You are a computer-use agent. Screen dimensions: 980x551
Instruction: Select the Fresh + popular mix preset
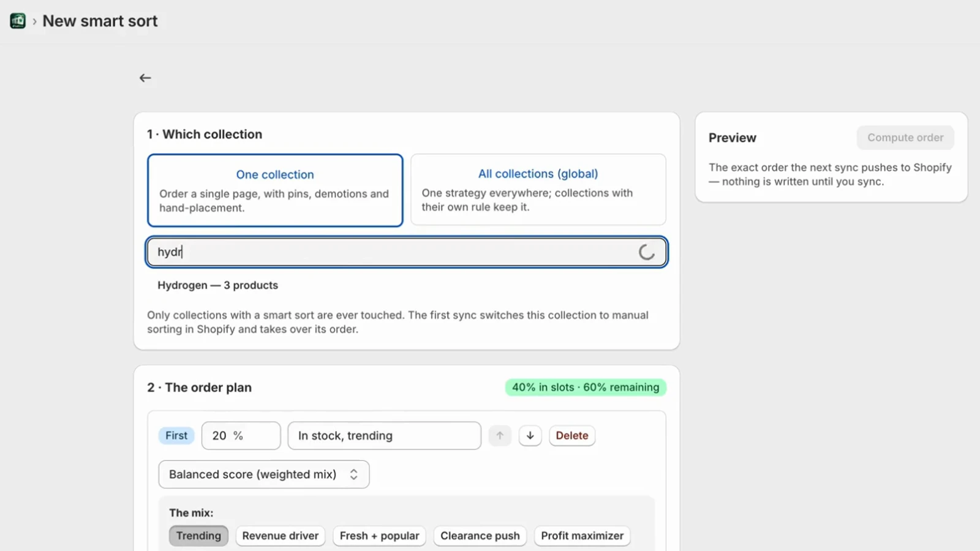click(x=380, y=536)
